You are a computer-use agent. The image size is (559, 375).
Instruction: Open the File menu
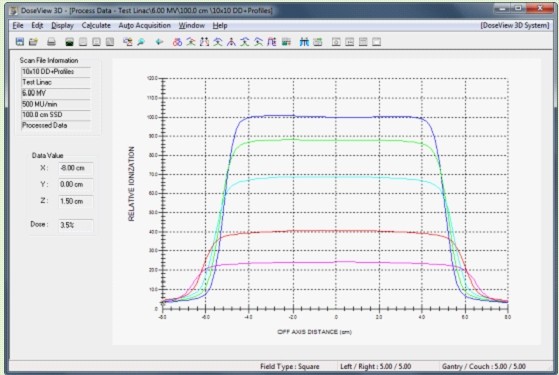tap(18, 25)
